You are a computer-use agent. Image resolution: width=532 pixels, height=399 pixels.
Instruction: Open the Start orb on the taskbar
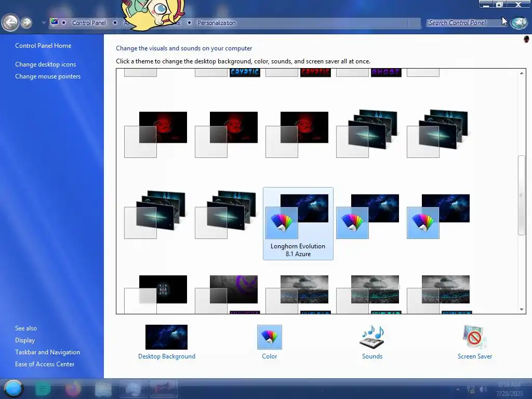(x=14, y=389)
